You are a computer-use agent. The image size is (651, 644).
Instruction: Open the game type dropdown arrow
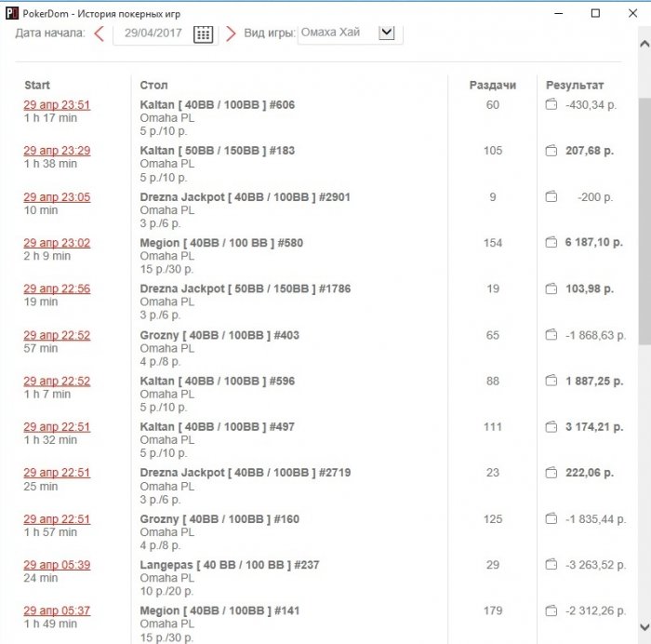pyautogui.click(x=387, y=32)
